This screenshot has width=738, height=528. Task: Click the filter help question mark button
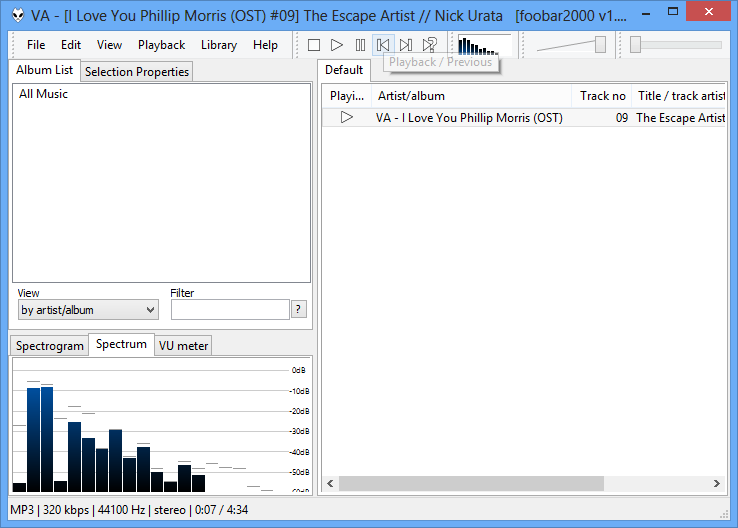[298, 310]
